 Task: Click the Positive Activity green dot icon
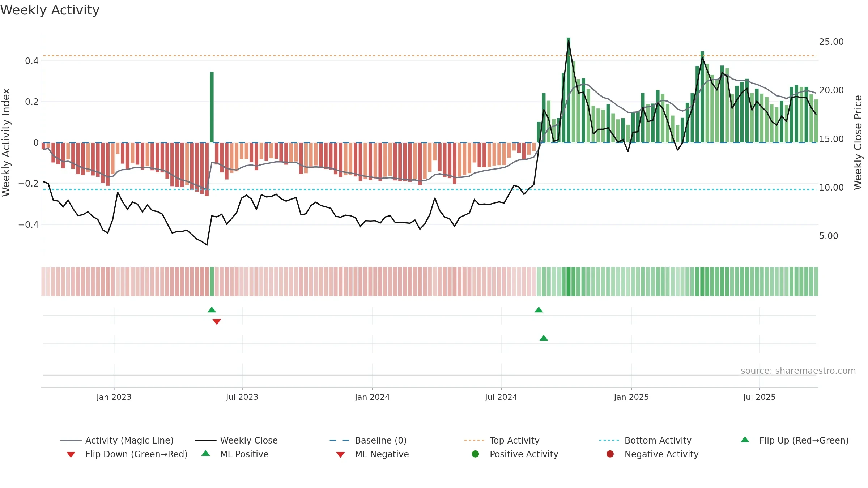coord(475,454)
